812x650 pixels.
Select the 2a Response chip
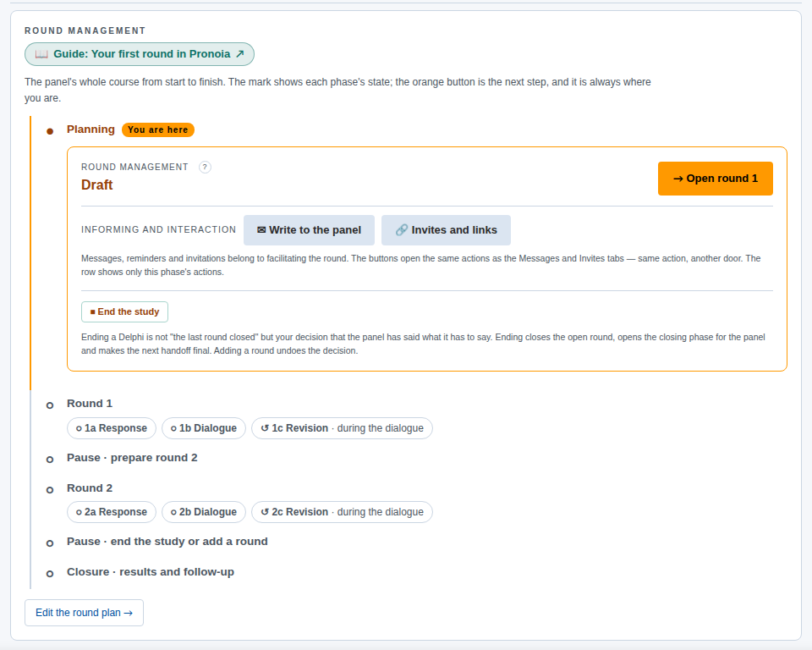(112, 512)
